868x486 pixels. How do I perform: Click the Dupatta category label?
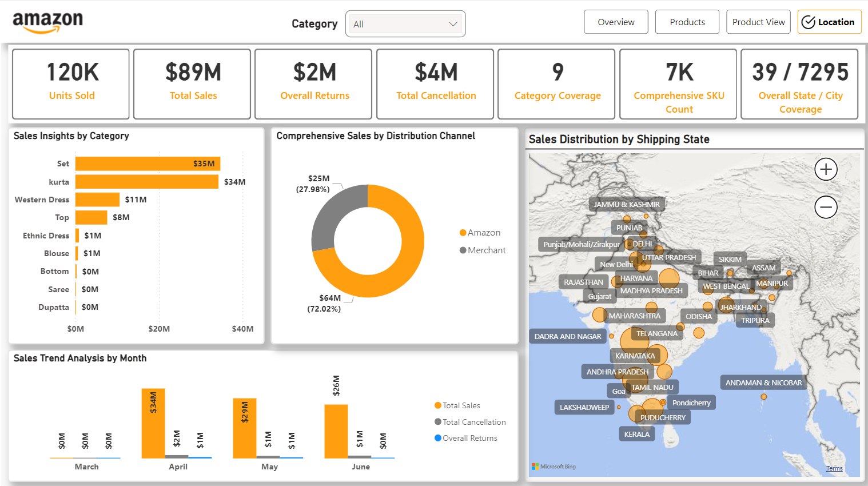coord(54,307)
